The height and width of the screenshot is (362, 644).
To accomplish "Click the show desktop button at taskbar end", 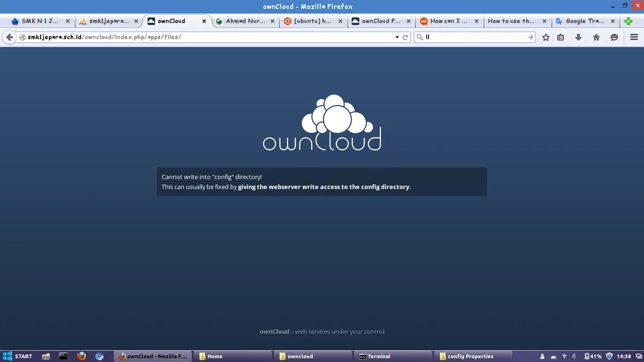I will [x=639, y=356].
